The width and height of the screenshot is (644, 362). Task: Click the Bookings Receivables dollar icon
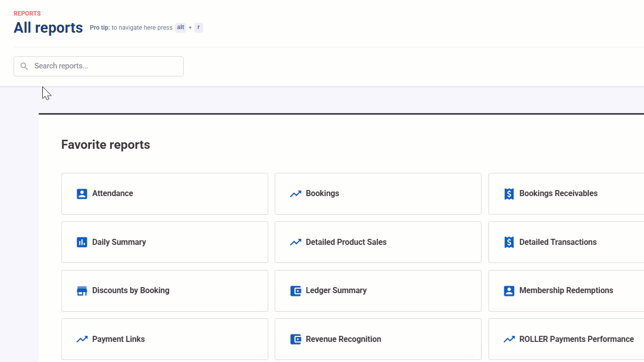coord(509,194)
